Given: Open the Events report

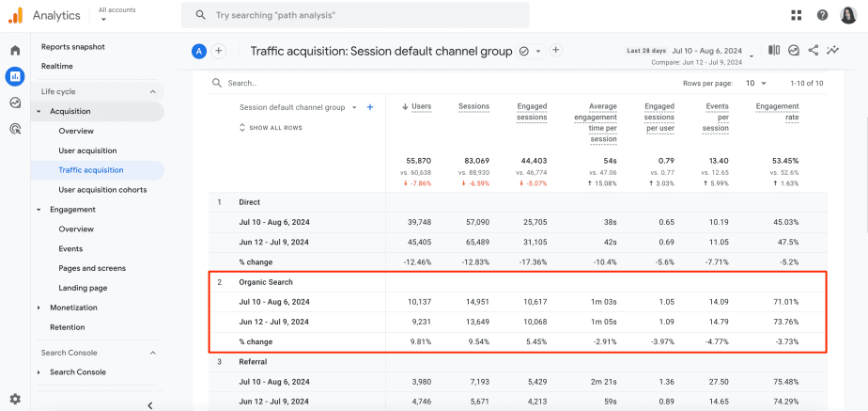Looking at the screenshot, I should [x=70, y=248].
